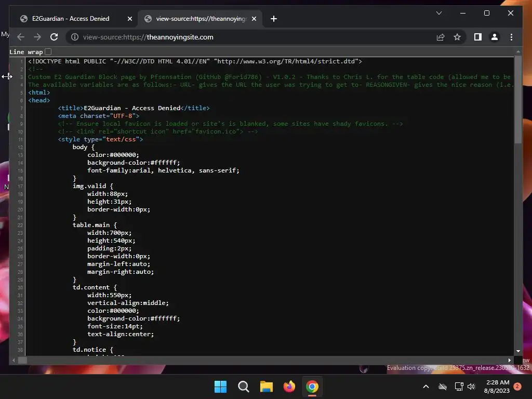Click the vertical scrollbar thumb
The width and height of the screenshot is (532, 399).
[x=518, y=100]
